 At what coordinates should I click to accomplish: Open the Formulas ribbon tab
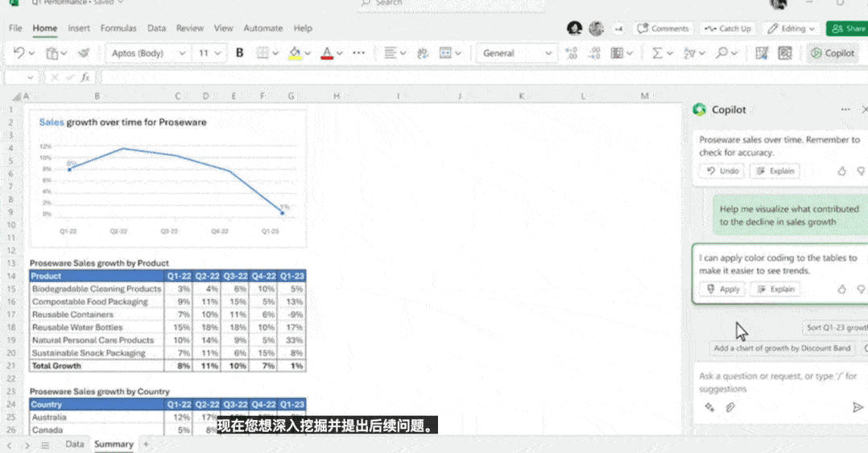point(118,28)
